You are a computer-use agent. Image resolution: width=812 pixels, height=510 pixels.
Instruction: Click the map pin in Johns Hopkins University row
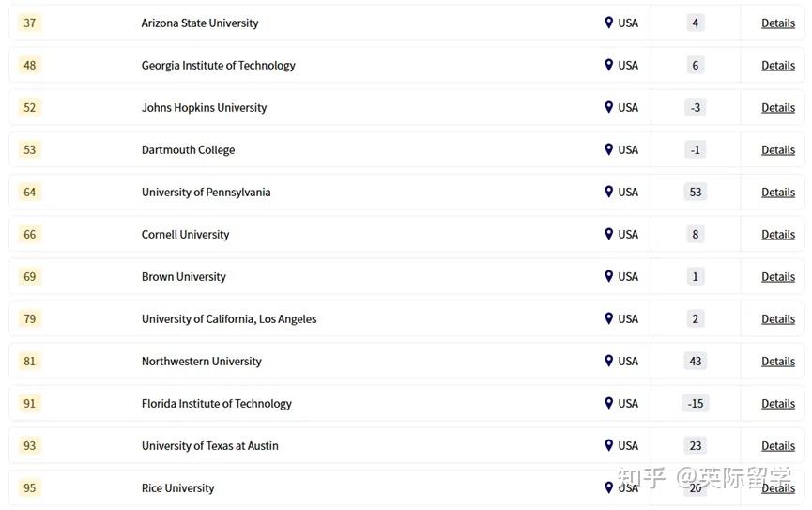(x=608, y=107)
